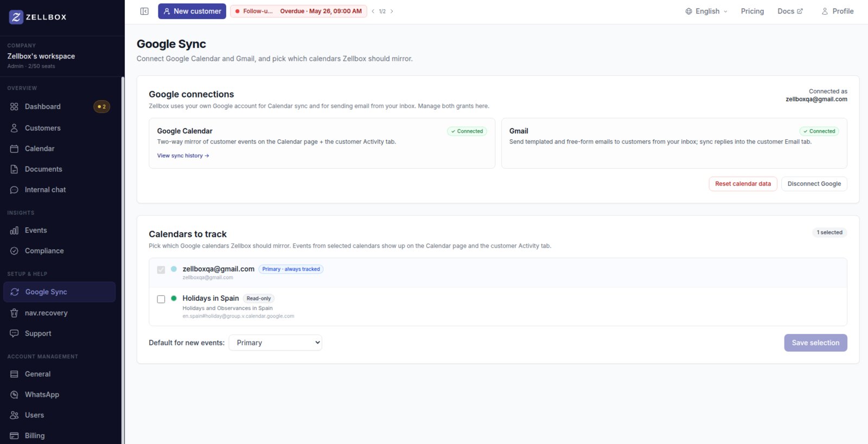868x444 pixels.
Task: Click the Gmail Connected status badge
Action: (819, 131)
